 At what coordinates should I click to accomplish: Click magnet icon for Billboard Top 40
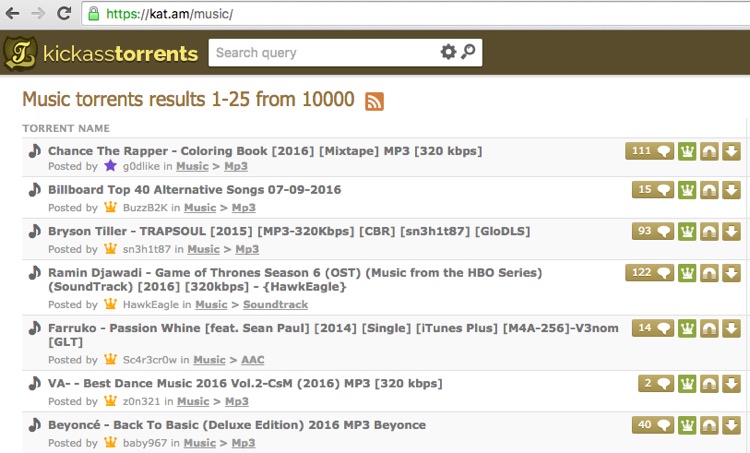[709, 190]
